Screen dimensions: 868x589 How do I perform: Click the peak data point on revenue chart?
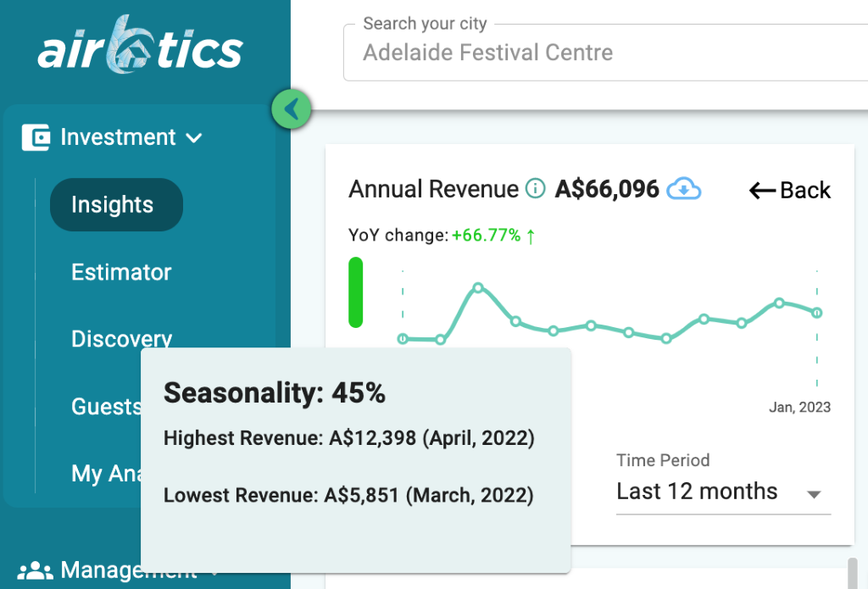[x=478, y=287]
